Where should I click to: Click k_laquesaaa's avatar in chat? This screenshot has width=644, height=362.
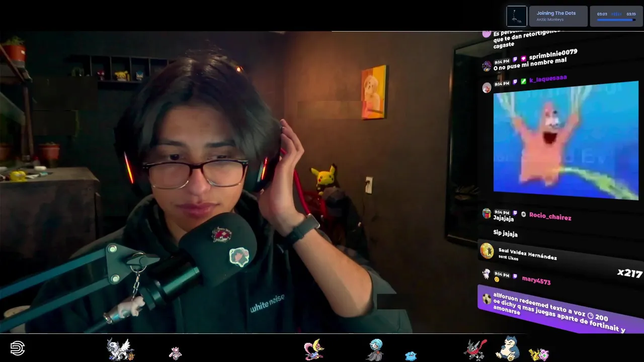(x=487, y=88)
